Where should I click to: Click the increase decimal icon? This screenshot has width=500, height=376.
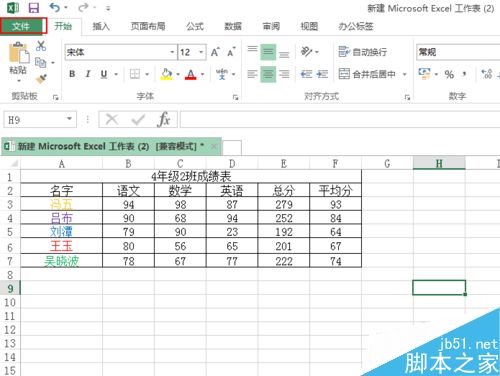(x=487, y=74)
